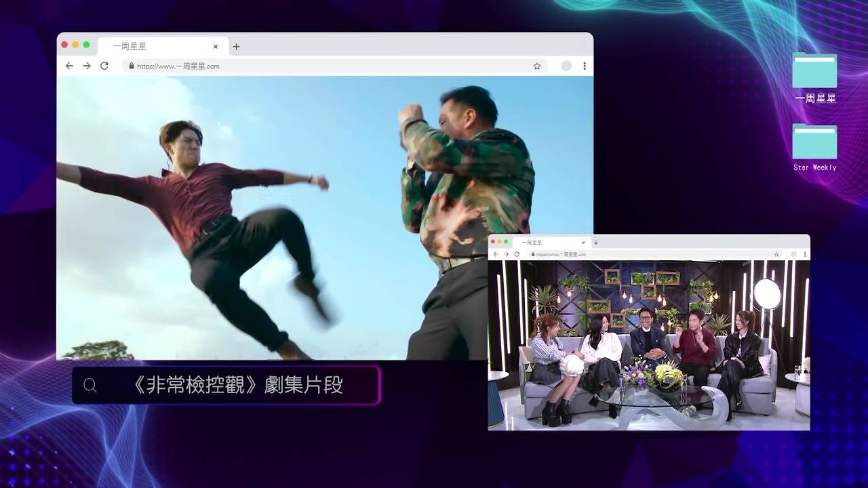
Task: Open the profile avatar in the large browser
Action: pyautogui.click(x=566, y=66)
